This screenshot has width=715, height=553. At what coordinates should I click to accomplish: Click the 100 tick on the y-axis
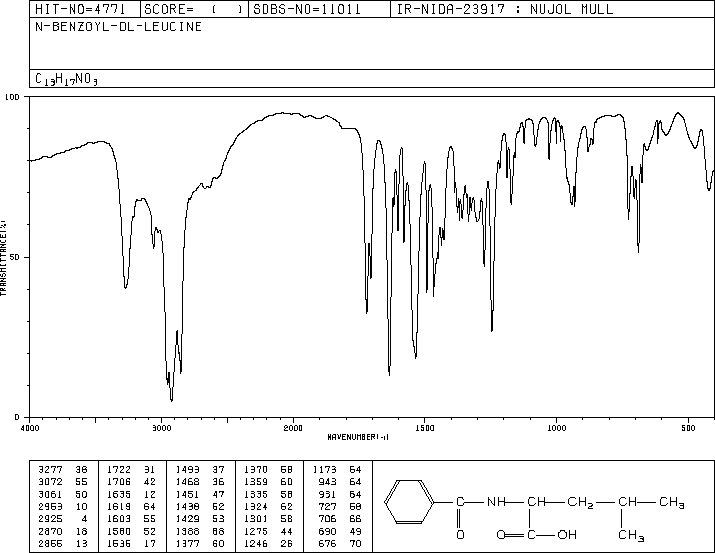click(13, 97)
